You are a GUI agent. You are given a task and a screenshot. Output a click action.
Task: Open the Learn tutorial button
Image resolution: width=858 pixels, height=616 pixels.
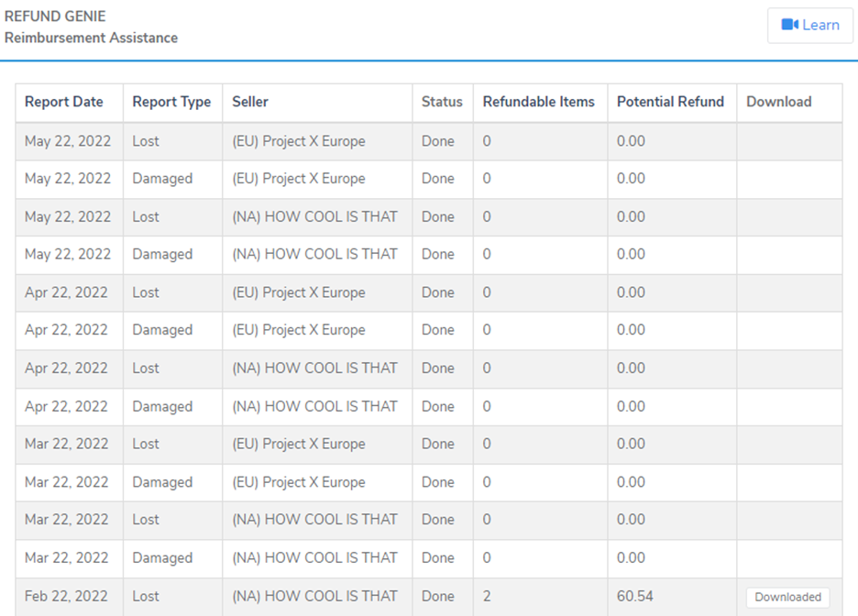click(x=809, y=25)
